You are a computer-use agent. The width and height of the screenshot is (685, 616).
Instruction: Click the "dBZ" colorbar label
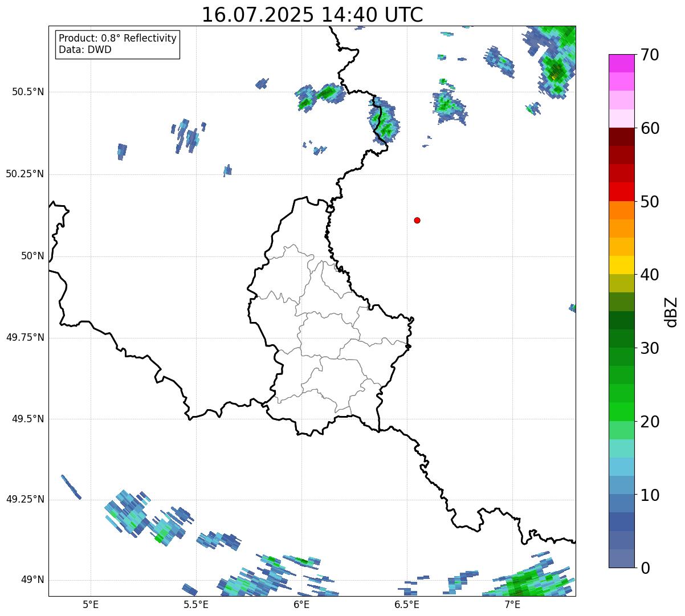pos(671,312)
